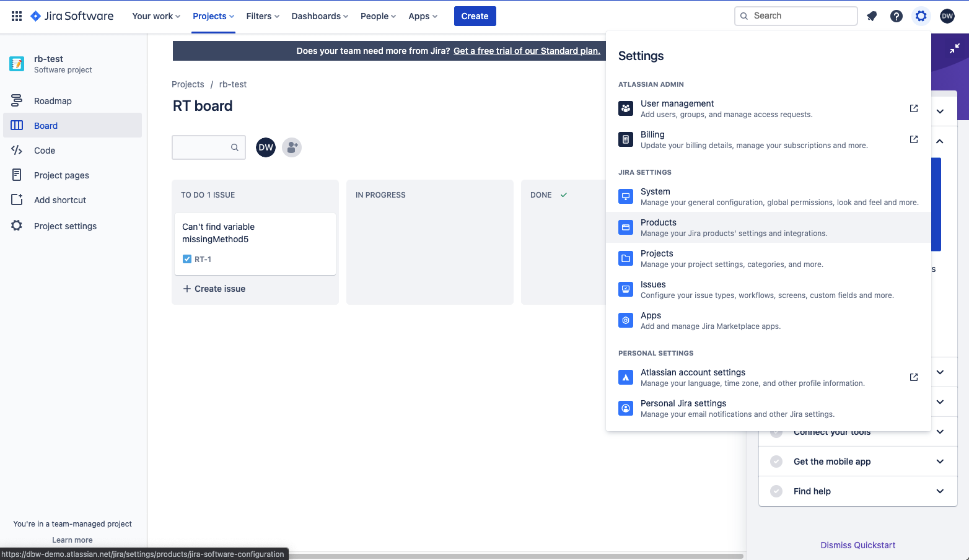Click the add people icon
The image size is (969, 560).
click(292, 147)
